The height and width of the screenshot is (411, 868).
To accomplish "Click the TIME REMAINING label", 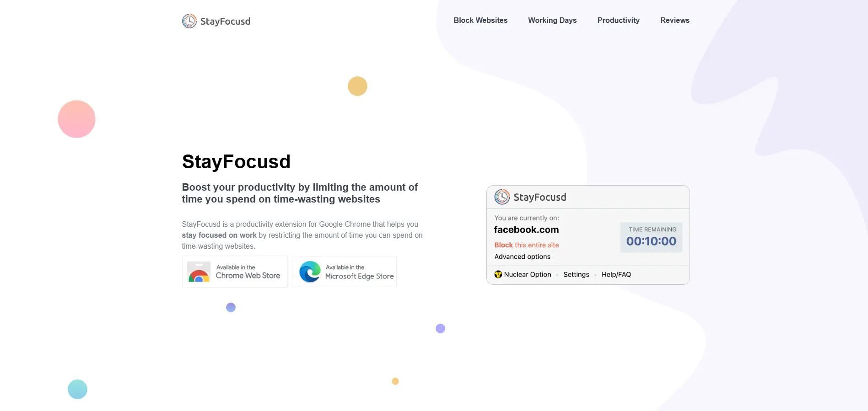I will [x=652, y=230].
